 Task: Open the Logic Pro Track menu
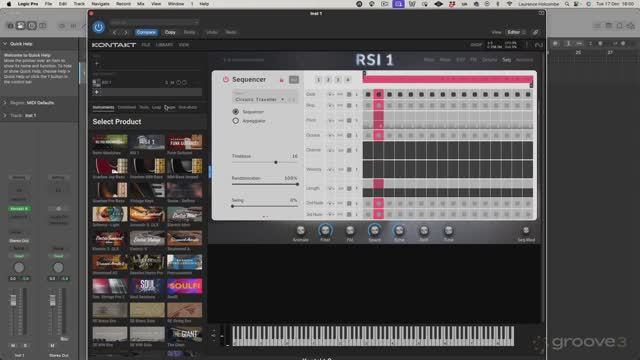point(79,4)
